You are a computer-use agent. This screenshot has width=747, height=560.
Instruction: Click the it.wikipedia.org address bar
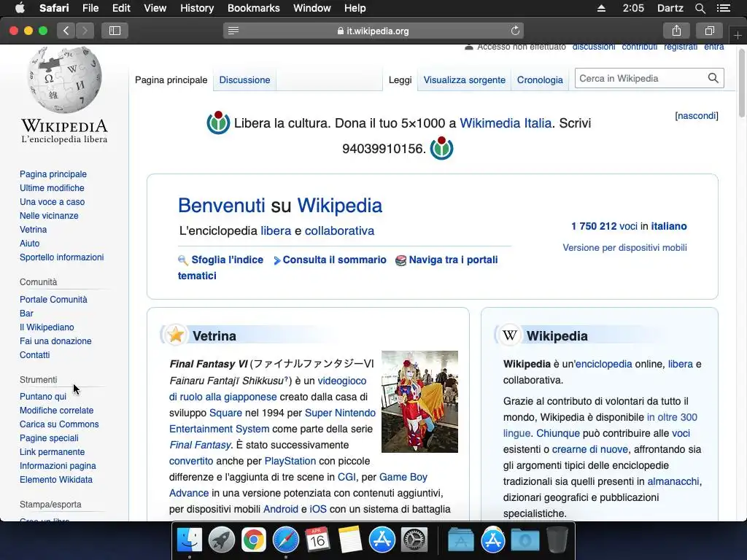coord(373,31)
